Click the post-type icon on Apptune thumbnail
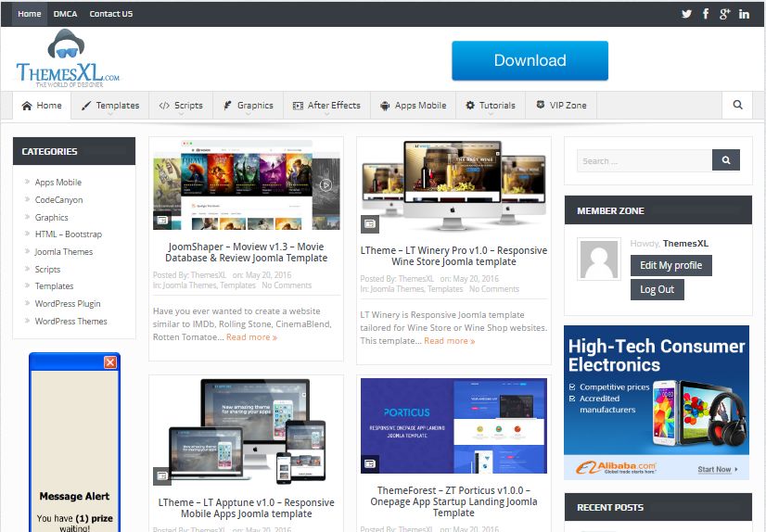This screenshot has height=532, width=766. (162, 475)
